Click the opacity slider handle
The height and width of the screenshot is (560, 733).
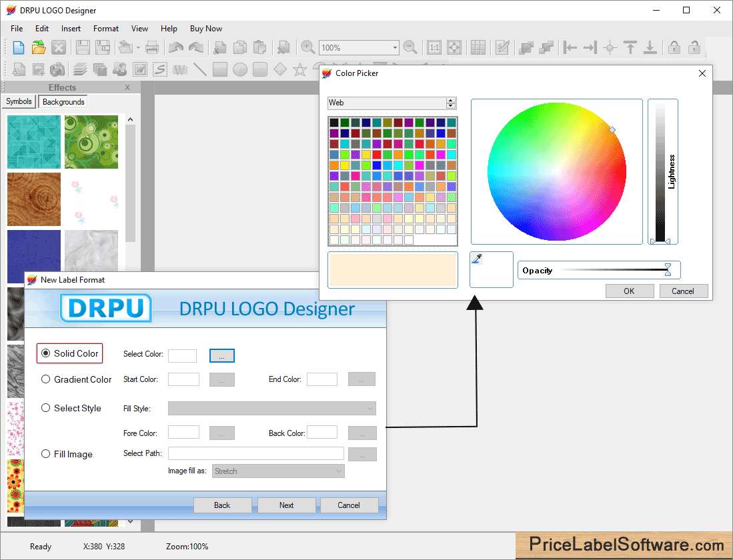(x=668, y=270)
